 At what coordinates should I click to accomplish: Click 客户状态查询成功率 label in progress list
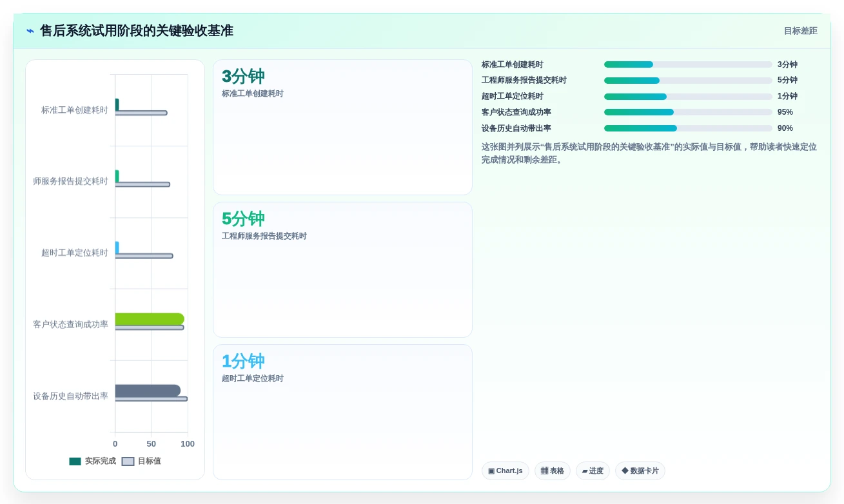pyautogui.click(x=516, y=112)
